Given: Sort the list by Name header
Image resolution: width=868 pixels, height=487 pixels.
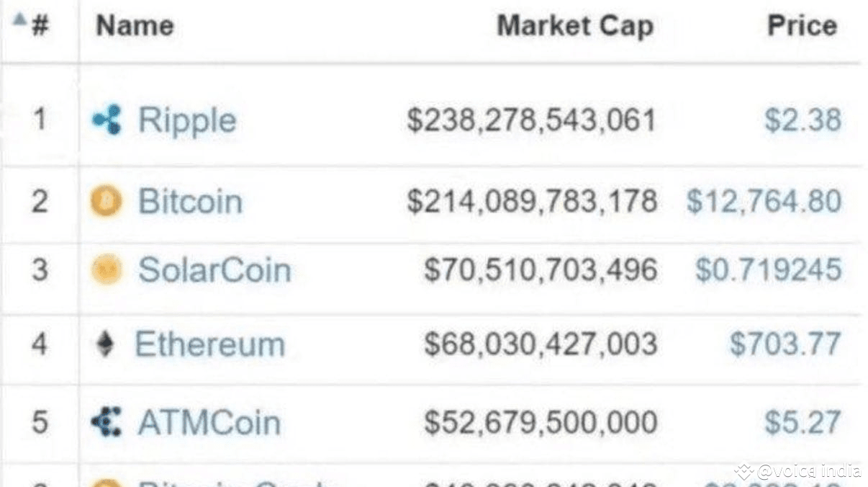Looking at the screenshot, I should click(x=134, y=24).
